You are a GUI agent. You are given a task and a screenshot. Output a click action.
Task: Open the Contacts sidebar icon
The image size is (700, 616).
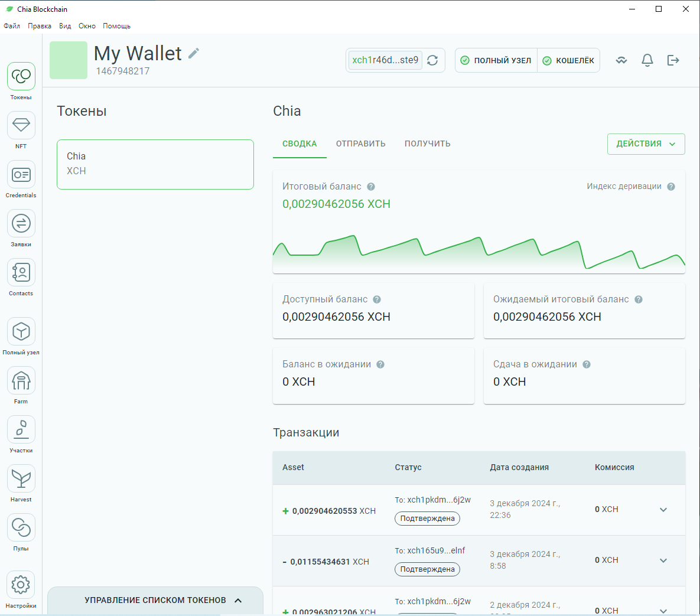click(21, 272)
